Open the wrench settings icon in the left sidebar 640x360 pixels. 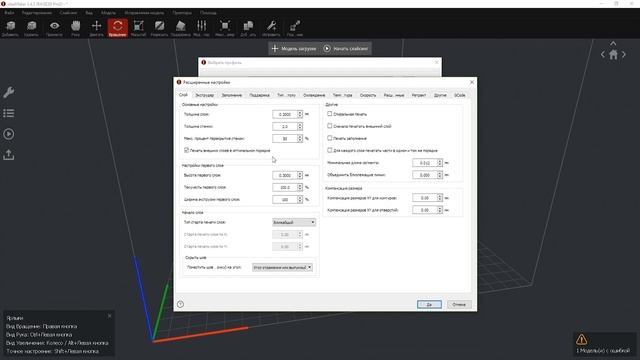coord(9,92)
